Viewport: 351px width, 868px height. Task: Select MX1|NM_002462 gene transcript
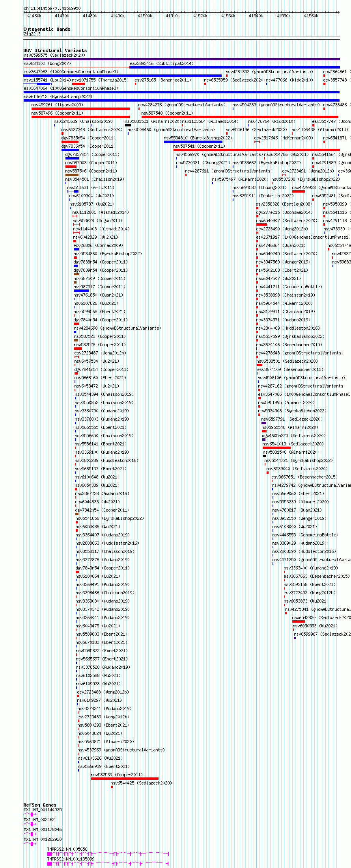tap(39, 820)
